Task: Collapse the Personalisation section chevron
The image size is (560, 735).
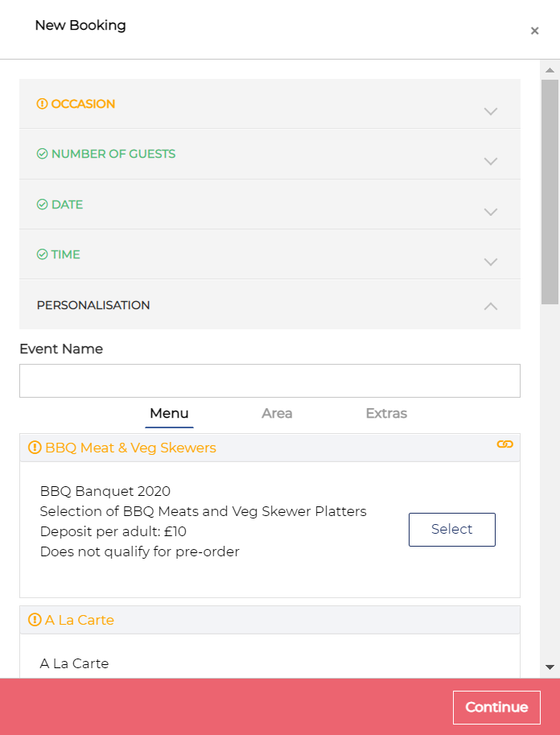Action: pos(491,306)
